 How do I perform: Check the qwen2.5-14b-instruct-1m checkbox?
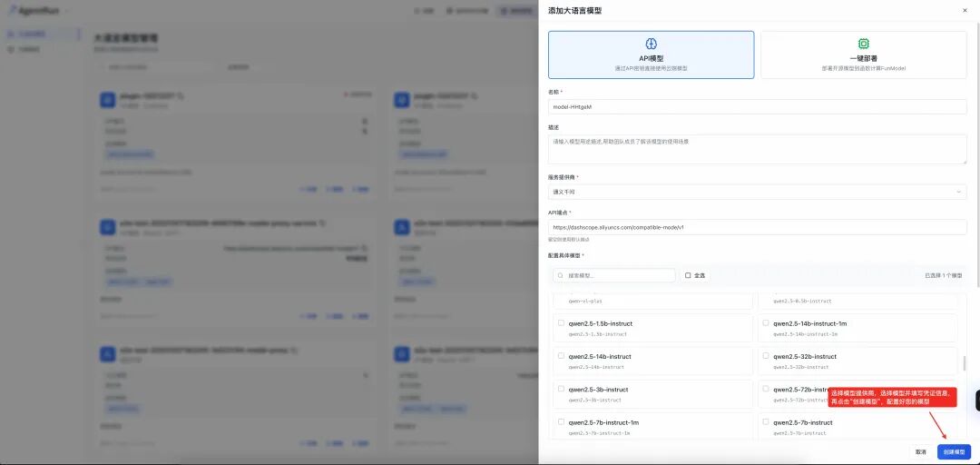pos(766,323)
